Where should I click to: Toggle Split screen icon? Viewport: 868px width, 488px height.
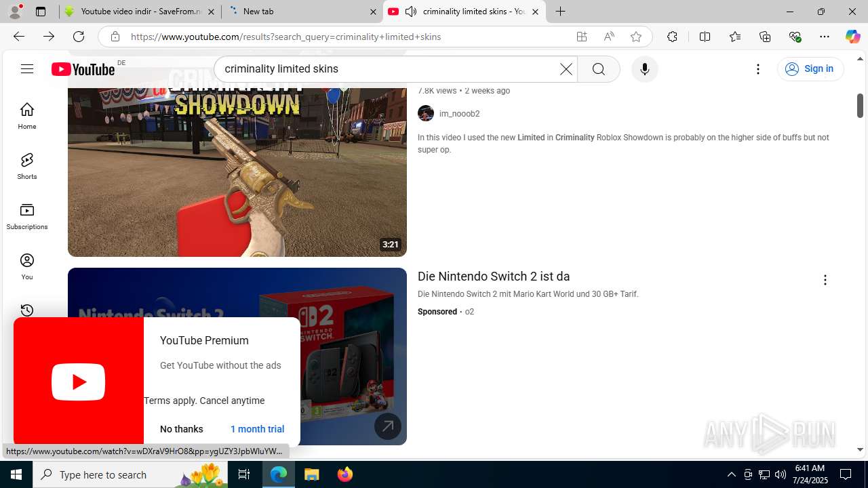(x=705, y=37)
